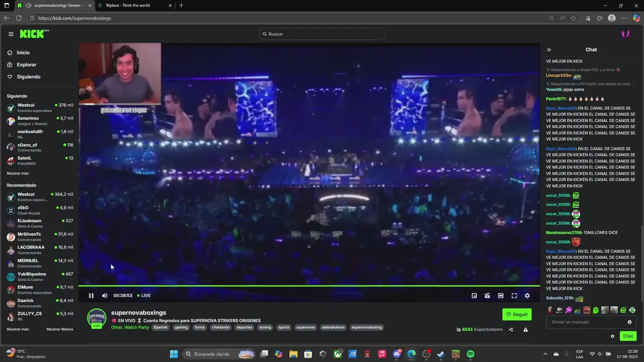Open Windows Start menu
The width and height of the screenshot is (644, 362).
point(174,354)
